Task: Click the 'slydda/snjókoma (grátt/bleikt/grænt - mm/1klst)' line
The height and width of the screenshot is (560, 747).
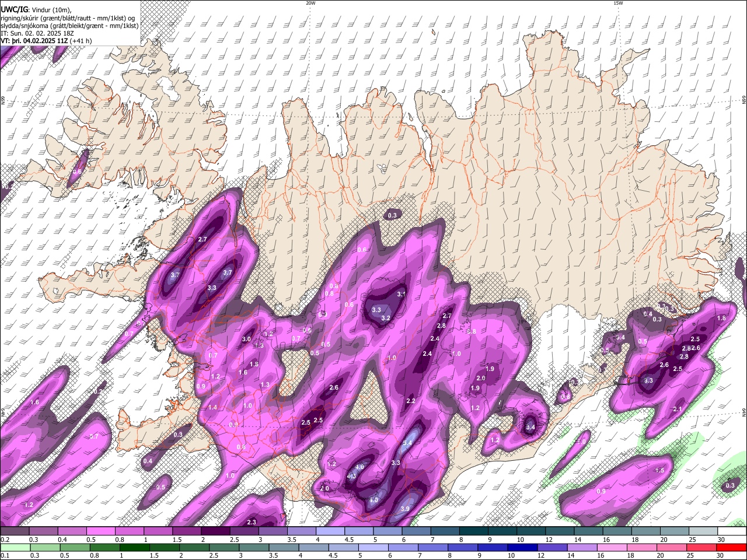Action: [x=69, y=26]
